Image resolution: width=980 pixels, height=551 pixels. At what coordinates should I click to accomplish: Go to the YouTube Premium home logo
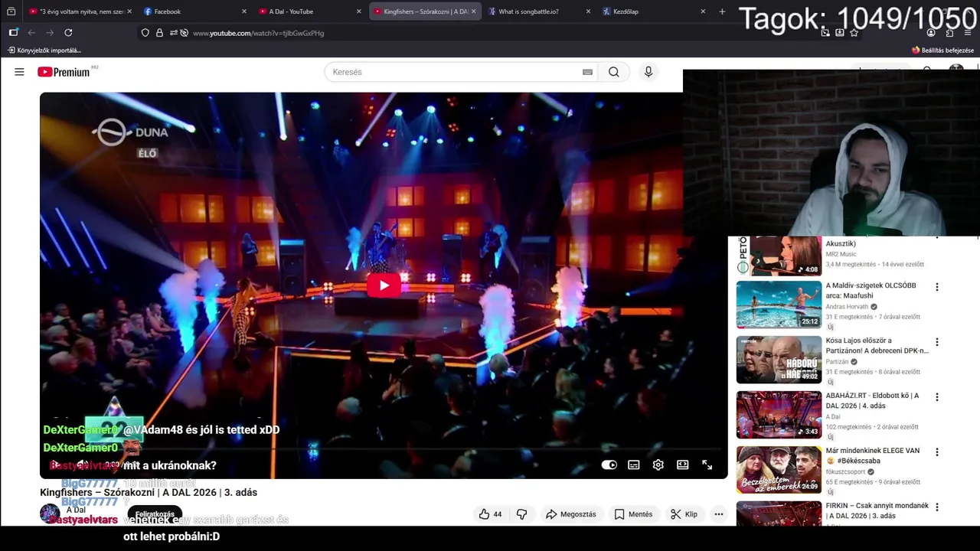[64, 72]
